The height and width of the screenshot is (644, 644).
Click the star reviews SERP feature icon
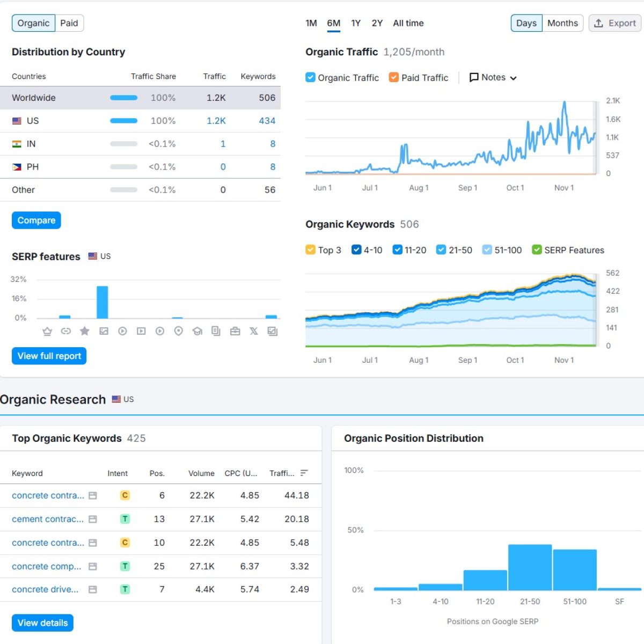tap(84, 331)
